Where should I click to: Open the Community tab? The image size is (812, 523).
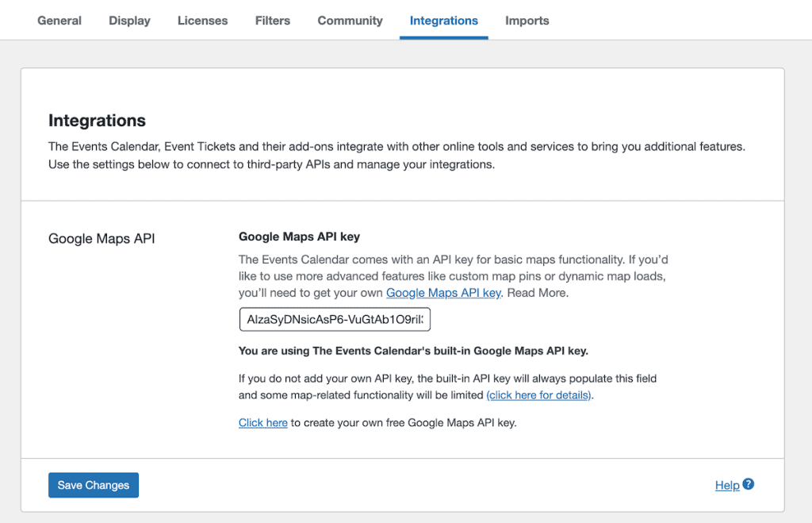pos(350,21)
